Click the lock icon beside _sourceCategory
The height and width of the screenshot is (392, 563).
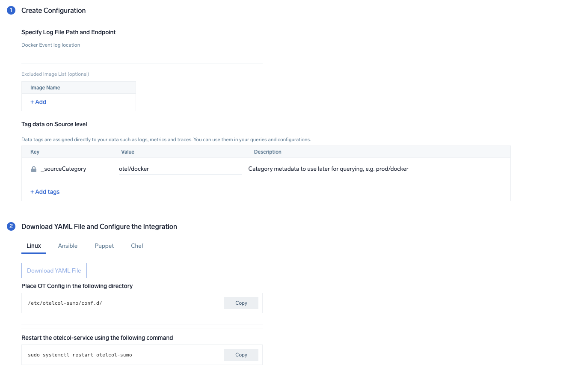tap(33, 169)
